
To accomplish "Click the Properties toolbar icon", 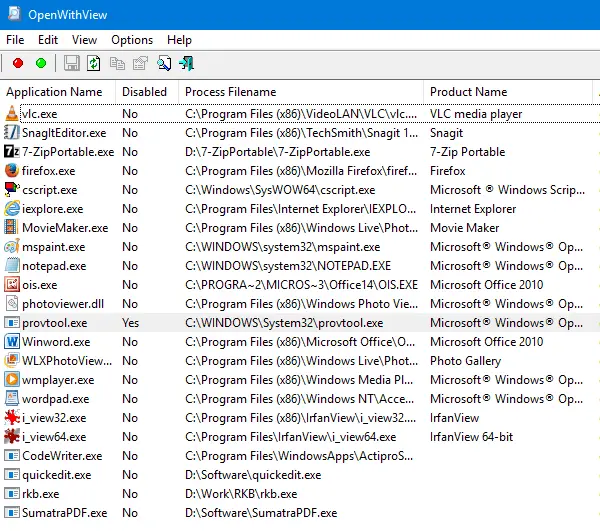I will pyautogui.click(x=140, y=64).
